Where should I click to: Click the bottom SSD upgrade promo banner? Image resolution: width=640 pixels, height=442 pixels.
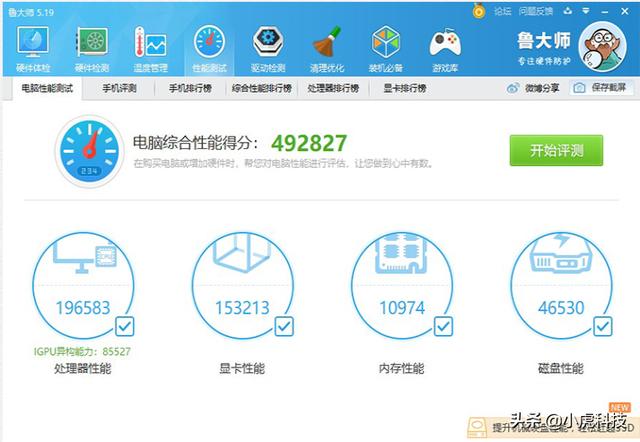[x=553, y=427]
